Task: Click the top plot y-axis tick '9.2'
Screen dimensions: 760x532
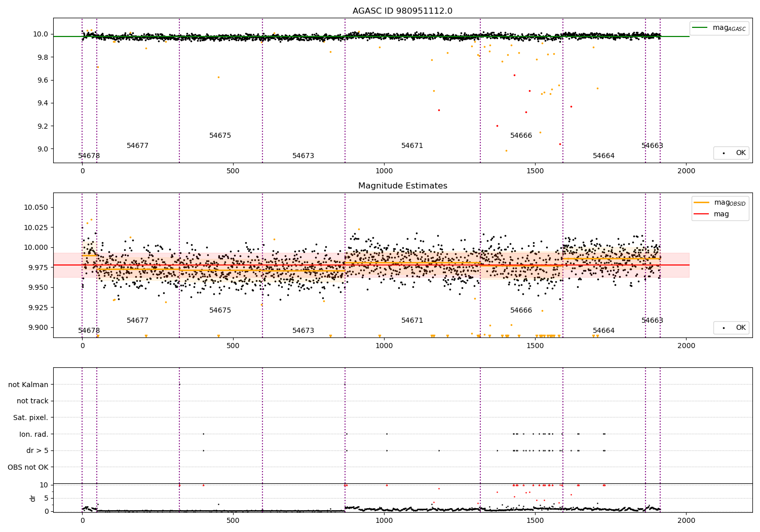Action: (x=43, y=126)
